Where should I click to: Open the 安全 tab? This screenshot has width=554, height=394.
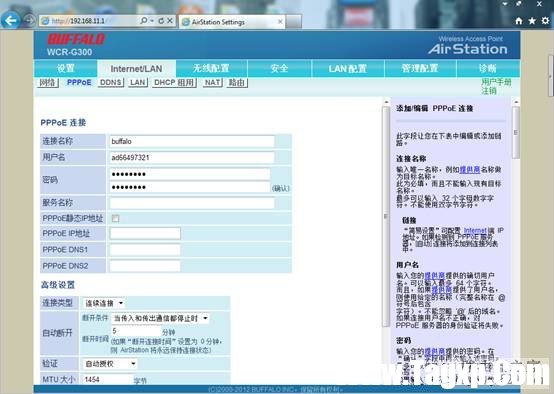click(x=279, y=68)
